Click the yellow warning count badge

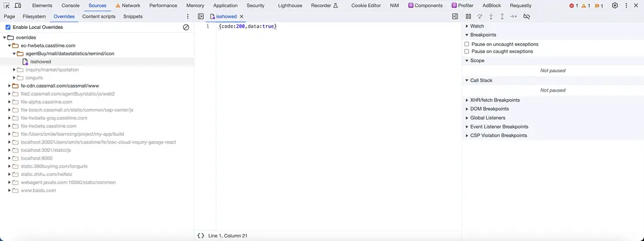[x=586, y=6]
